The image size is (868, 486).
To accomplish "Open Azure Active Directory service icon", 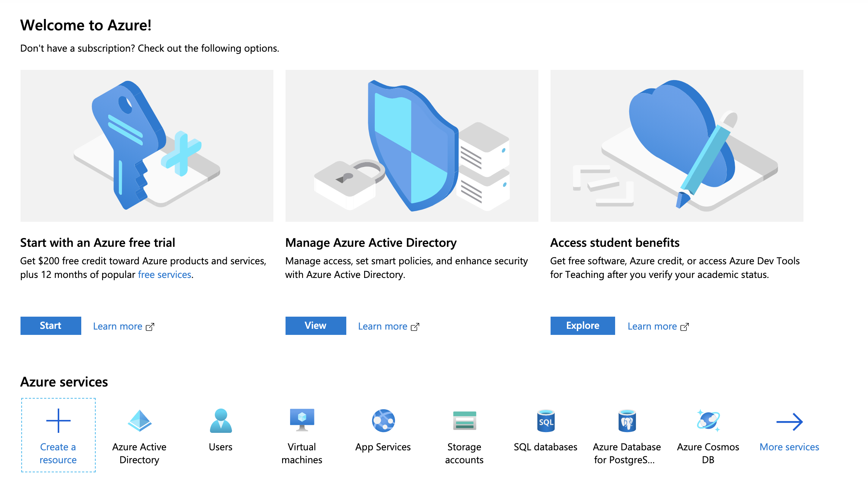I will pos(139,421).
